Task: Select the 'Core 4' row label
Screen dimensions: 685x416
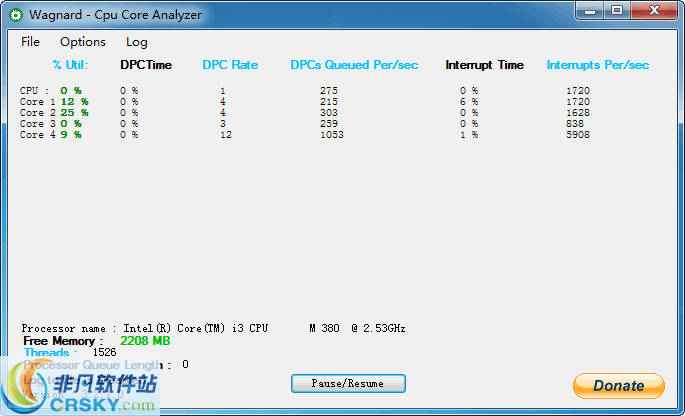Action: click(x=38, y=135)
